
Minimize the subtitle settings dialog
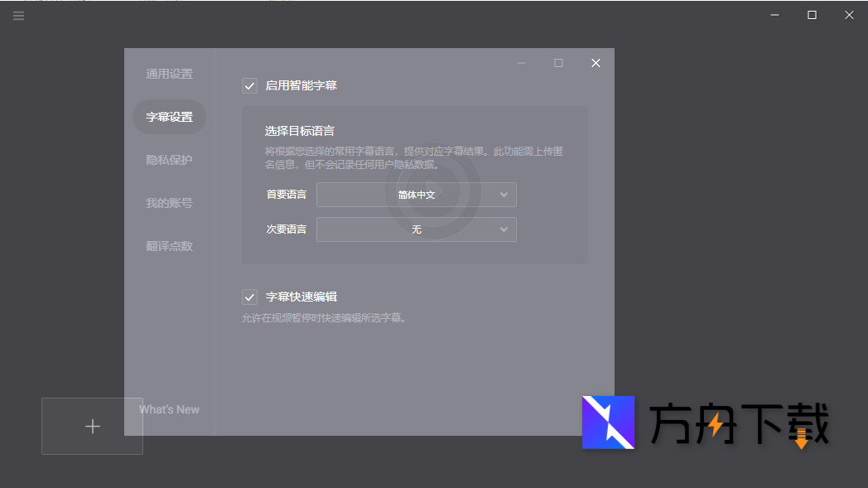coord(521,62)
